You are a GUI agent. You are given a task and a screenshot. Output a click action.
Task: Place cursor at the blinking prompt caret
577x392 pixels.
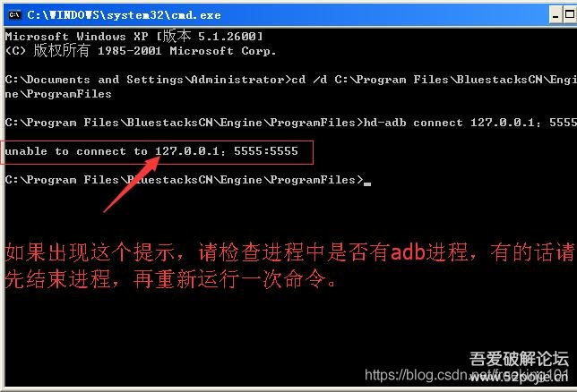pyautogui.click(x=367, y=183)
